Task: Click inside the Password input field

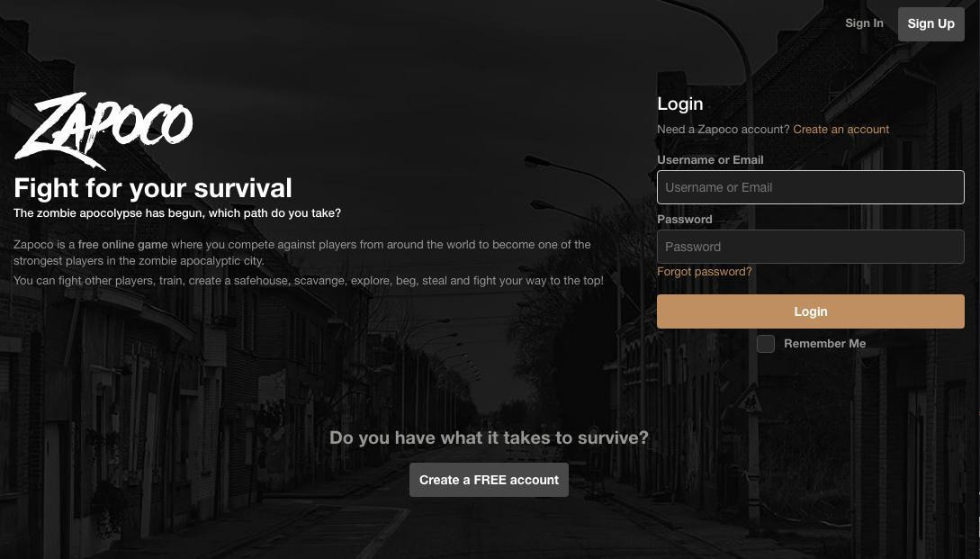Action: (810, 247)
